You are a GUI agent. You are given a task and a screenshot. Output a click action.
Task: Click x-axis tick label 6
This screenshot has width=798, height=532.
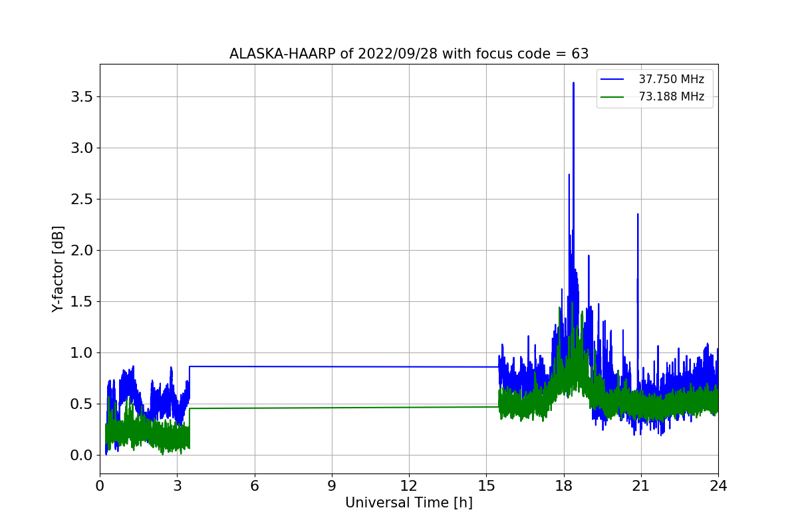pos(255,486)
